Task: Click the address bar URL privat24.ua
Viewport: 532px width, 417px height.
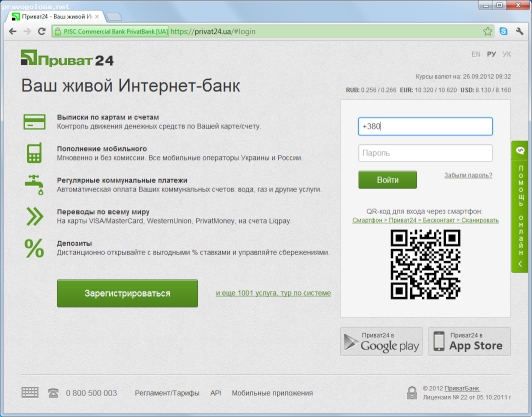Action: [x=213, y=32]
